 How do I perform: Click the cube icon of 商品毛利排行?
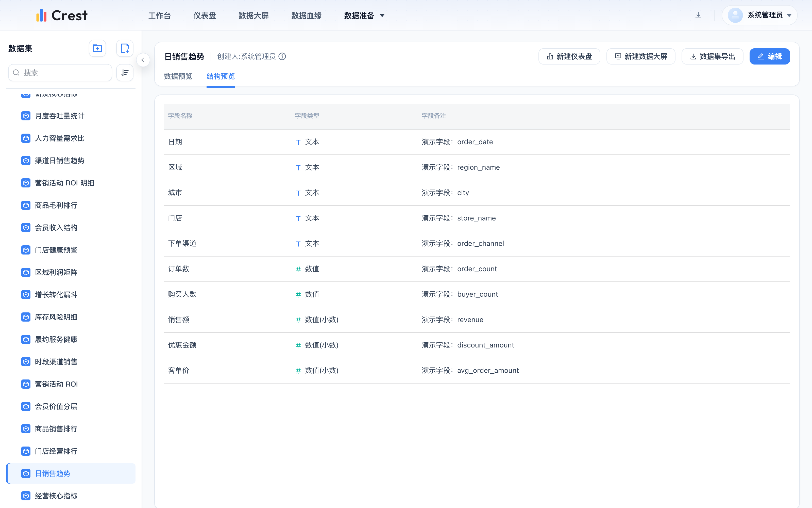[x=26, y=205]
